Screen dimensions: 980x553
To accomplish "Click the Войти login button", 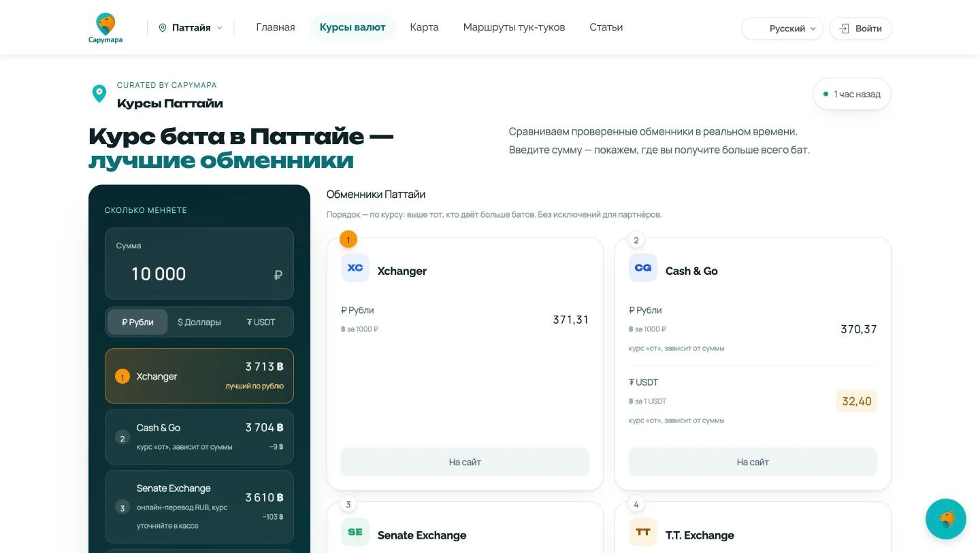I will (860, 29).
